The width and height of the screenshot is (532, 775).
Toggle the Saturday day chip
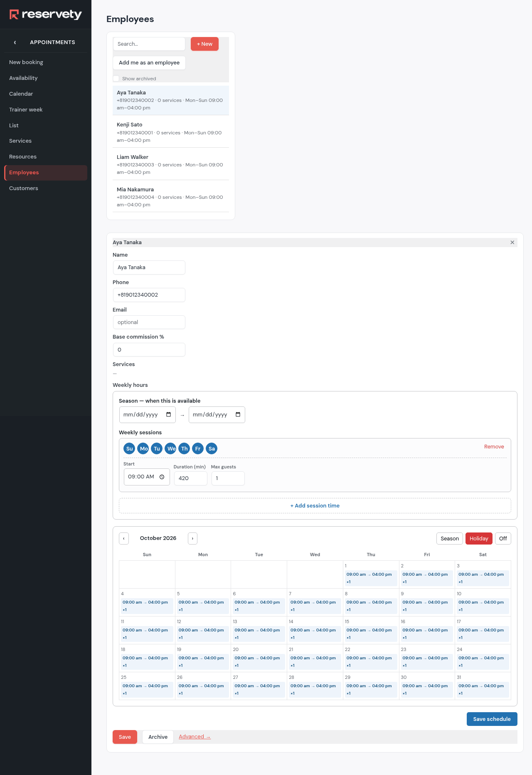point(212,448)
